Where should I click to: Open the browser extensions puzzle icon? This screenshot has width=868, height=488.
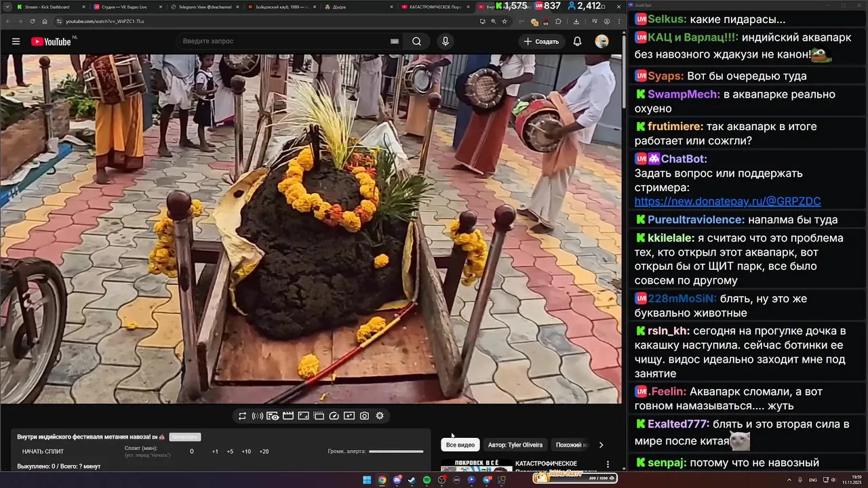(558, 21)
